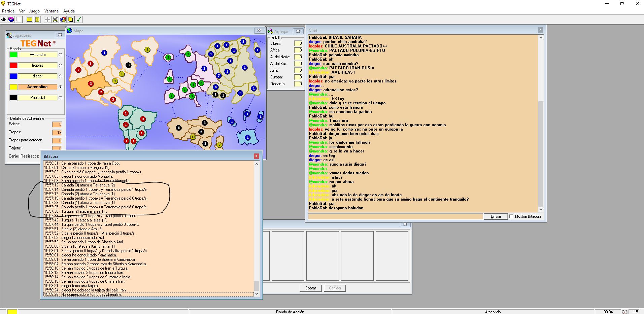This screenshot has width=644, height=314.
Task: Select the radio button next to @mondra
Action: pyautogui.click(x=60, y=55)
